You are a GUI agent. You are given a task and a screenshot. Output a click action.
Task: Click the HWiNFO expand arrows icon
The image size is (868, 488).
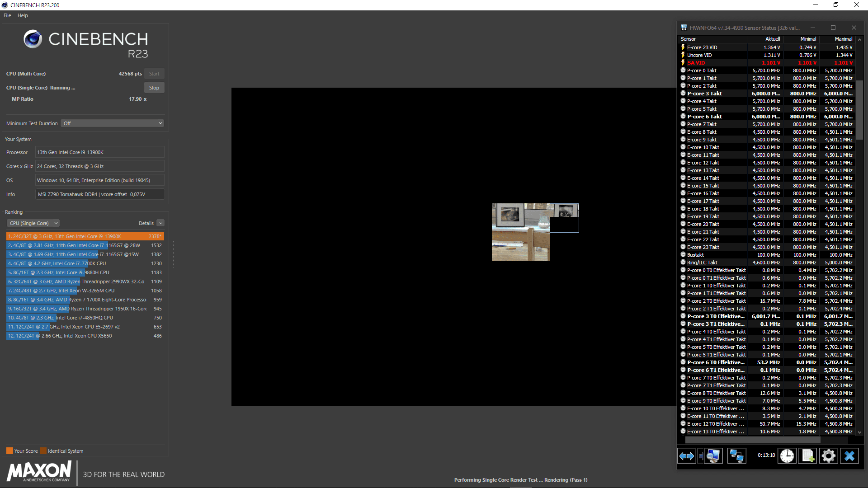click(687, 456)
